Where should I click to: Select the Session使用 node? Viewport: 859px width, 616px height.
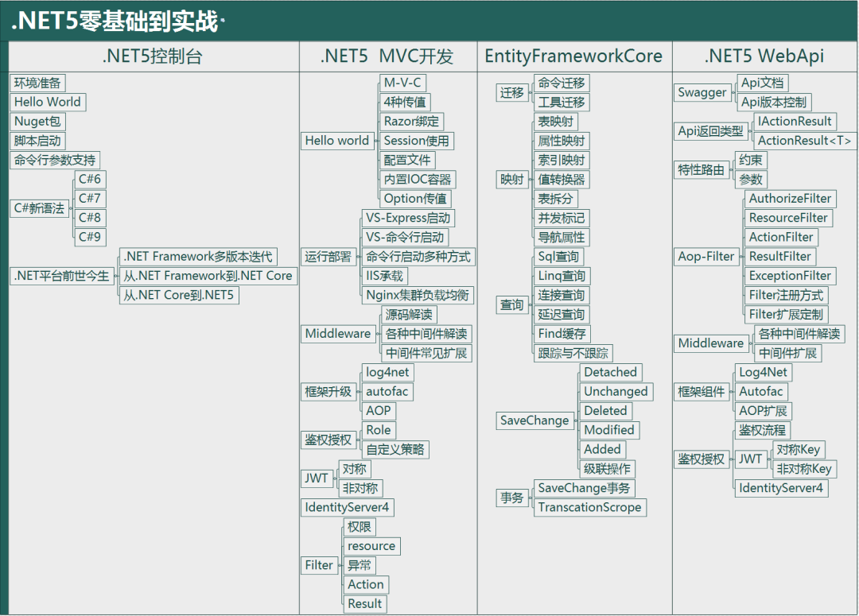(416, 141)
